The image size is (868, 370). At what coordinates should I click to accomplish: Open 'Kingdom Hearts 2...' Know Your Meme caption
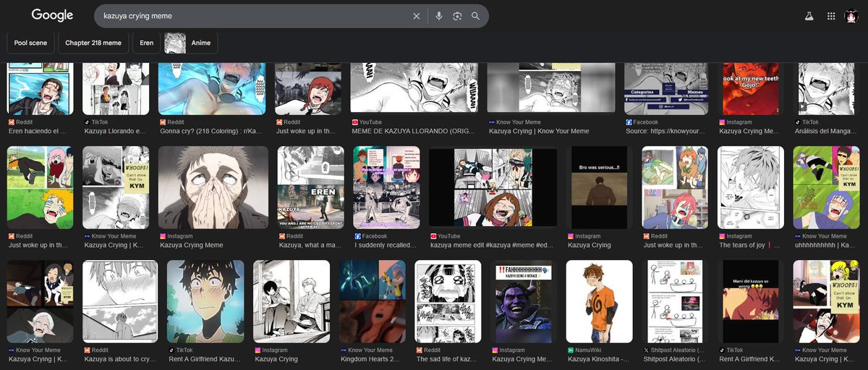(x=370, y=359)
